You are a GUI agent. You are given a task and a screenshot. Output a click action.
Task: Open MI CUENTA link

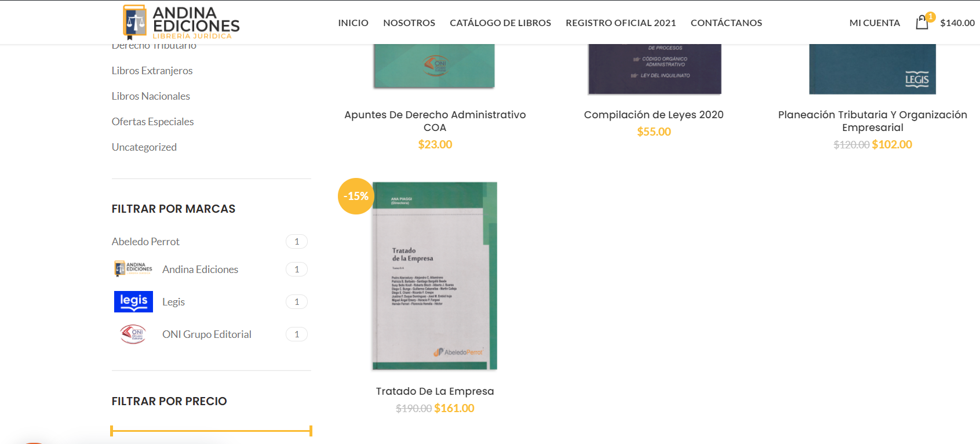point(875,23)
